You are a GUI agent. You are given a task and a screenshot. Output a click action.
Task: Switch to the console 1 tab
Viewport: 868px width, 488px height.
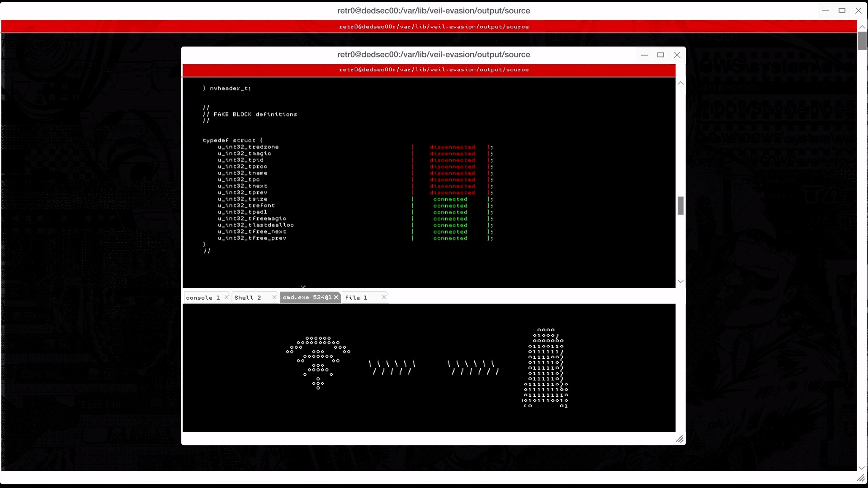tap(203, 298)
